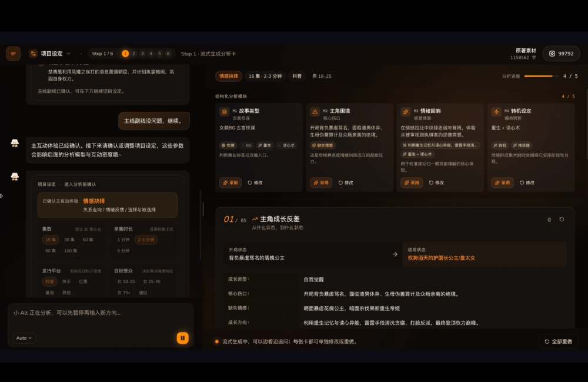Click the arrow between 开局状态 and 结局状态

pyautogui.click(x=395, y=254)
